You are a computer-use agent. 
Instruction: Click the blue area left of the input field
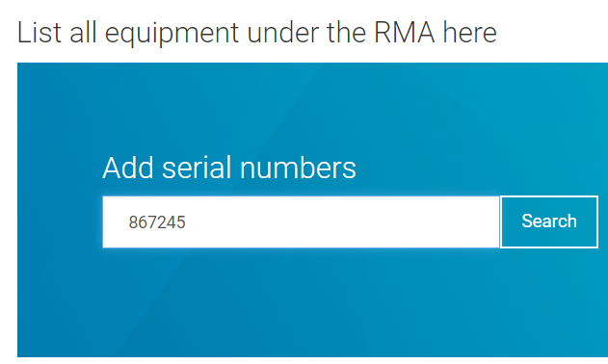tap(60, 221)
